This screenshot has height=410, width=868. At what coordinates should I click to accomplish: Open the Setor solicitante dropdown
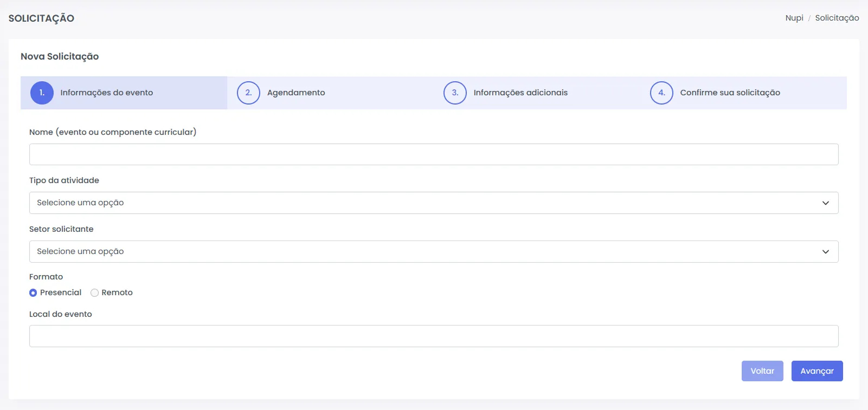pos(423,252)
